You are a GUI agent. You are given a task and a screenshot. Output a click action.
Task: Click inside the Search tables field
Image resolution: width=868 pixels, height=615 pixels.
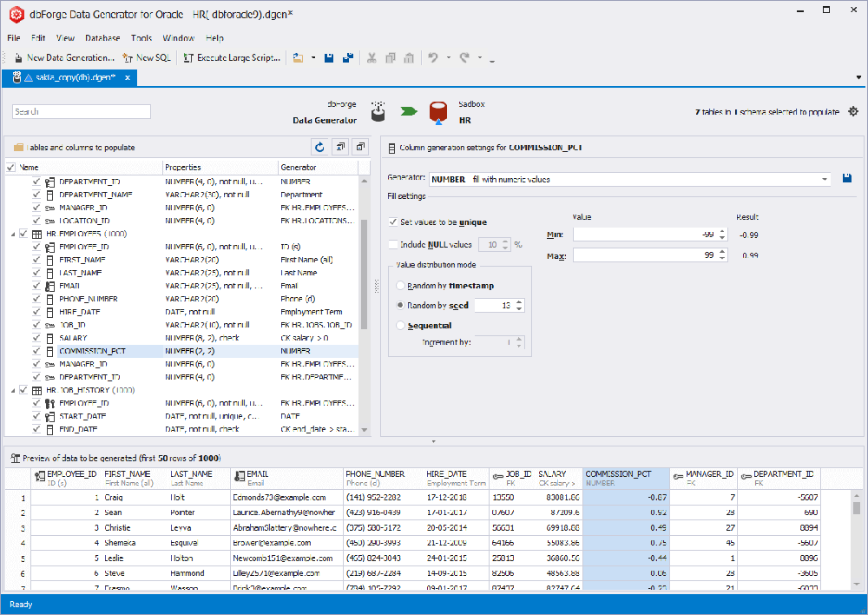pyautogui.click(x=82, y=111)
